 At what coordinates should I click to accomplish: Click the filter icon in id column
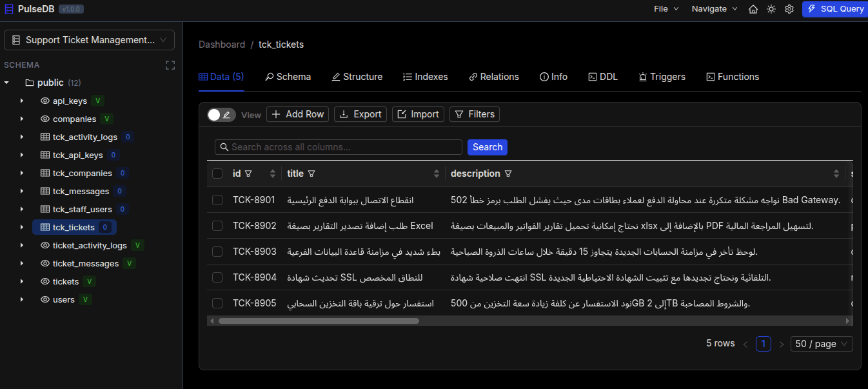[248, 174]
